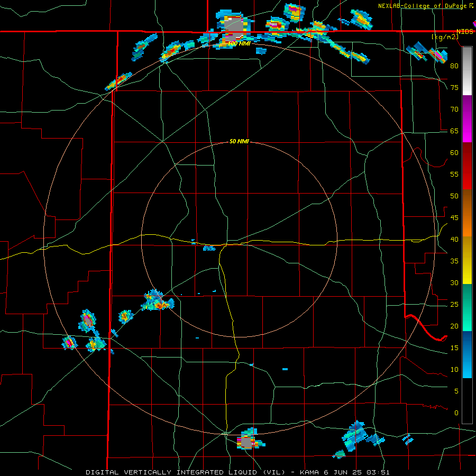
Task: Click the 70 scale value
Action: point(454,109)
